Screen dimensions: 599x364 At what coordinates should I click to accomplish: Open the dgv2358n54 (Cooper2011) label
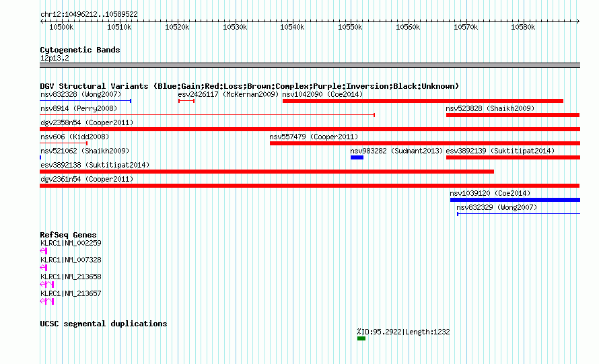click(x=87, y=122)
